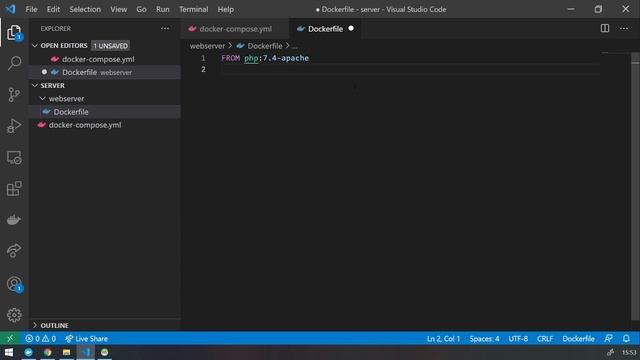Screen dimensions: 640x360
Task: Start Live Share from the status bar
Action: point(87,338)
